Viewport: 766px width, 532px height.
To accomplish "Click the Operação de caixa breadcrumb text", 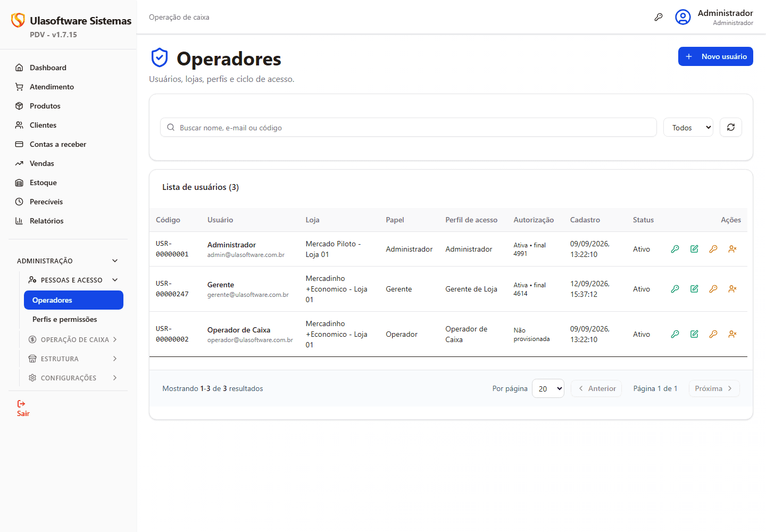I will (x=179, y=17).
